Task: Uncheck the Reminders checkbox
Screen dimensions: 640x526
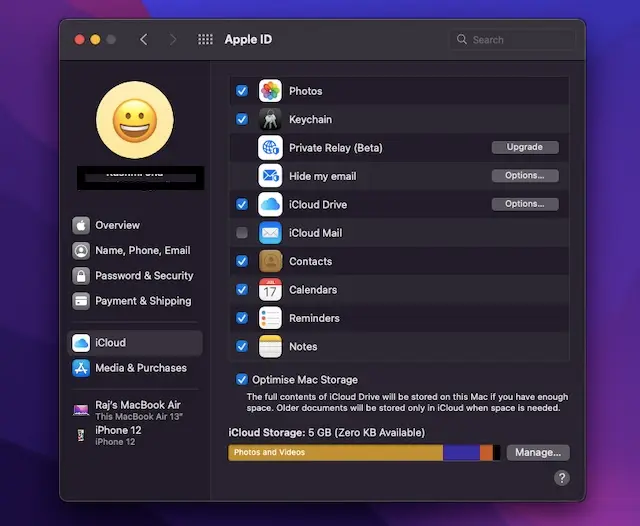Action: click(x=242, y=318)
